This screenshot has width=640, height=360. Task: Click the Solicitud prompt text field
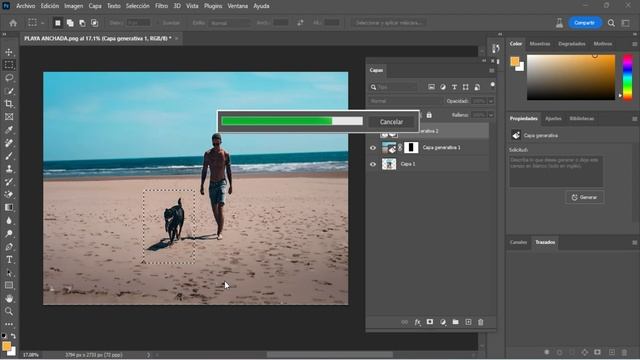[556, 171]
